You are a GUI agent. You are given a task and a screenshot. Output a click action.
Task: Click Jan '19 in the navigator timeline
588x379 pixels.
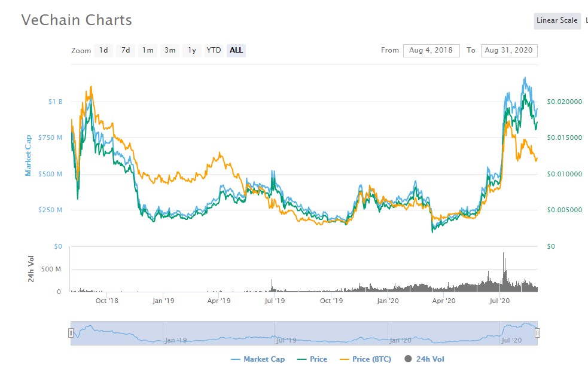click(x=176, y=340)
